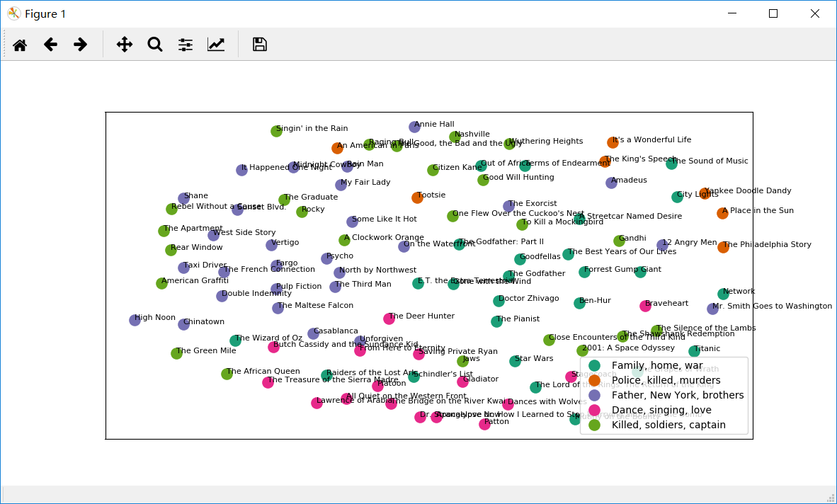Image resolution: width=837 pixels, height=504 pixels.
Task: Click the legend label 'Dance, singing, love'
Action: [x=661, y=410]
